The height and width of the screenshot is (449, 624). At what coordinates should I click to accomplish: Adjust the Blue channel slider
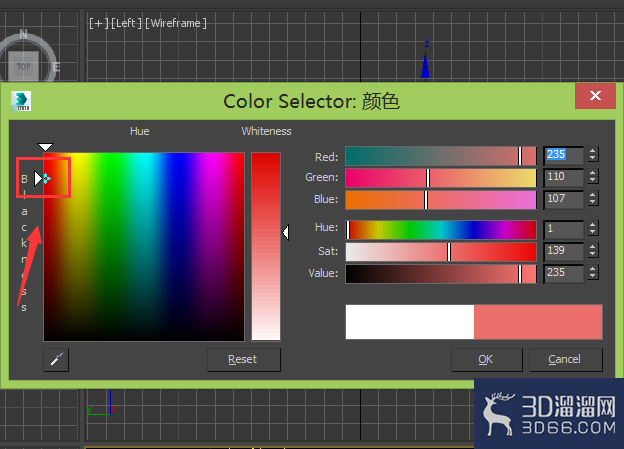point(441,200)
